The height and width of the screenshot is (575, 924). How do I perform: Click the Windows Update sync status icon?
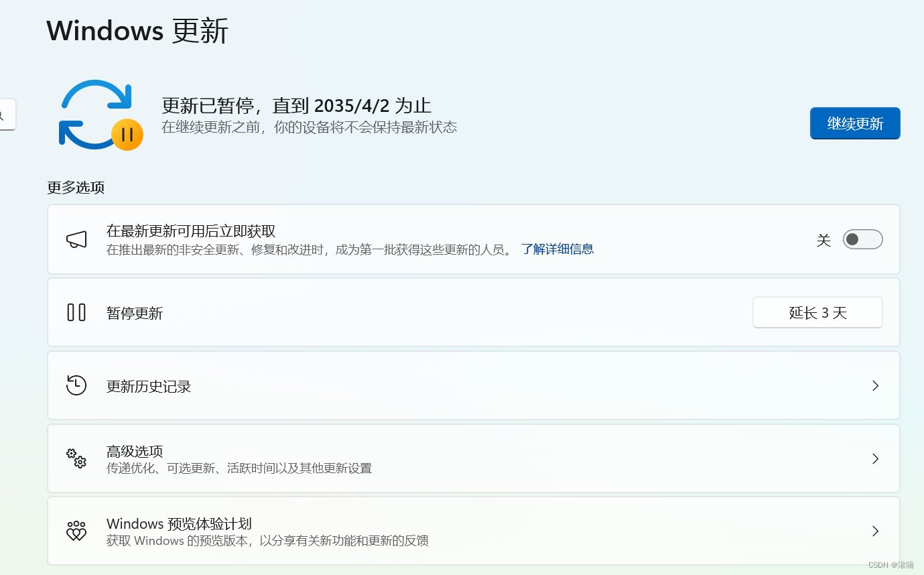tap(101, 115)
